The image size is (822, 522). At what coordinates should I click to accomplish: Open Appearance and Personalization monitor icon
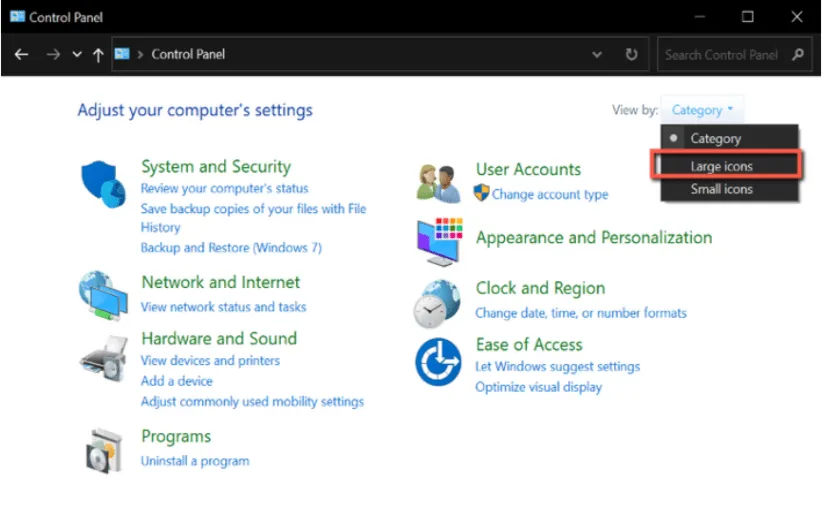pyautogui.click(x=437, y=241)
